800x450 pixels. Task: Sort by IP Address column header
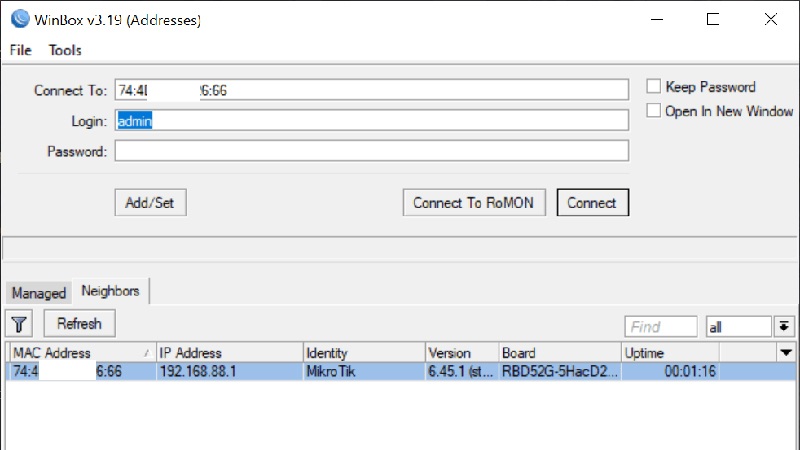point(229,353)
